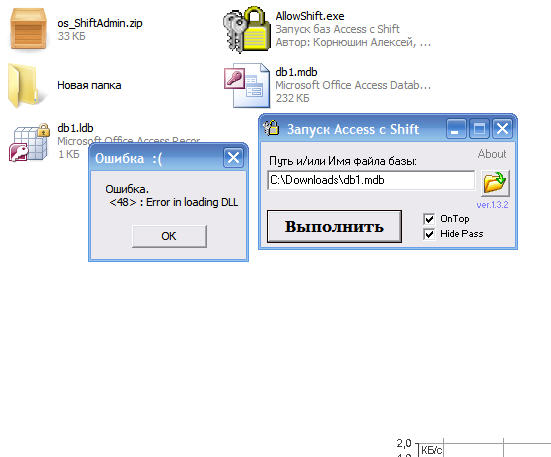Toggle the OnTop checkbox
The height and width of the screenshot is (457, 551).
coord(429,219)
